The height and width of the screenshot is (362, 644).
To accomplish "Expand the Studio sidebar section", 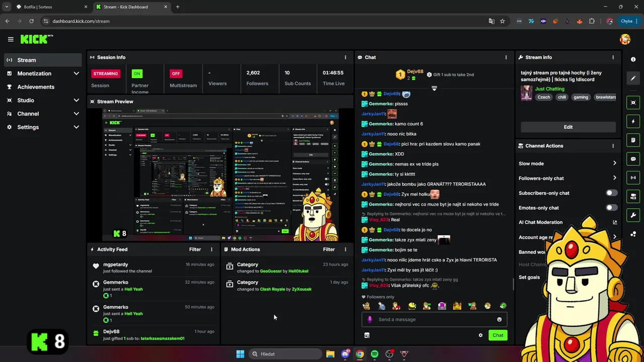I will (x=76, y=101).
